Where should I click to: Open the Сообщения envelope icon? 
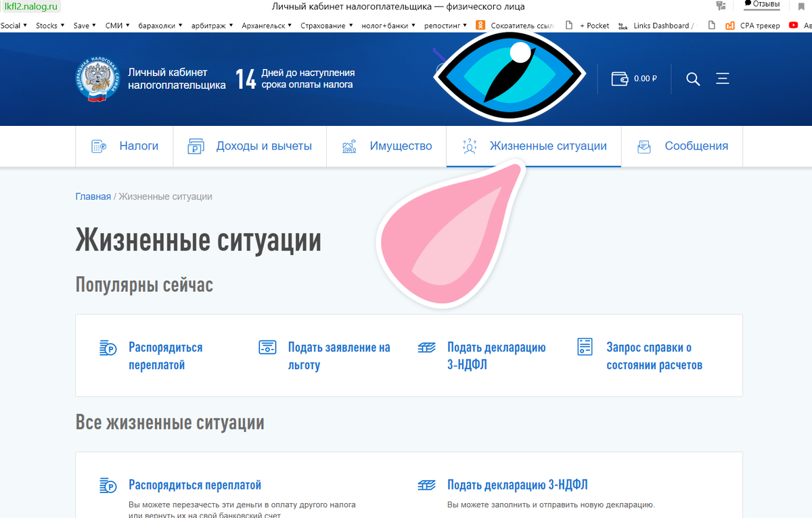click(643, 146)
